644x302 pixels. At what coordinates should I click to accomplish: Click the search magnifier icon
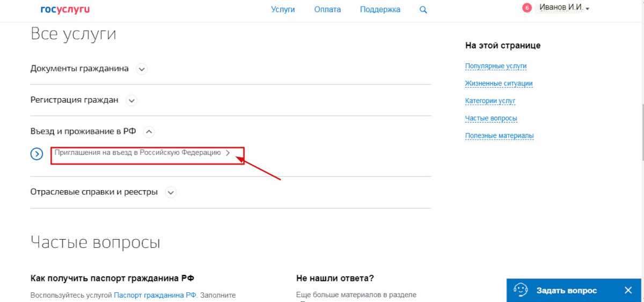pyautogui.click(x=423, y=10)
